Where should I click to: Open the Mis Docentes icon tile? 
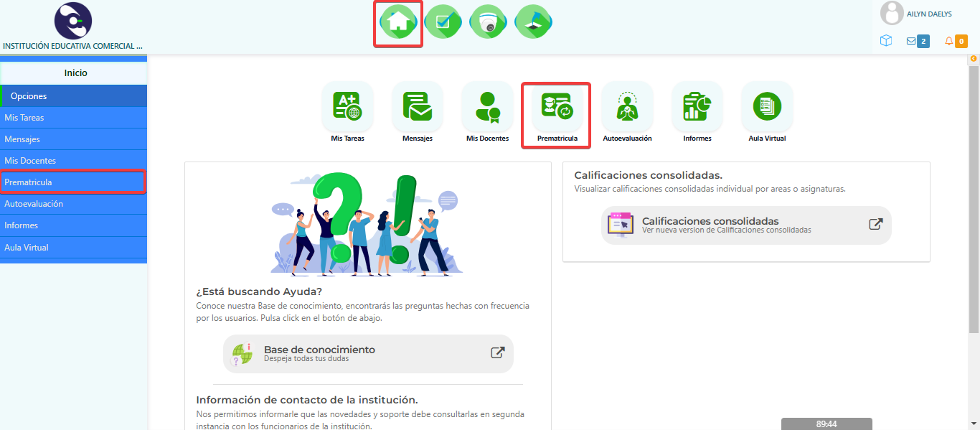click(x=487, y=106)
